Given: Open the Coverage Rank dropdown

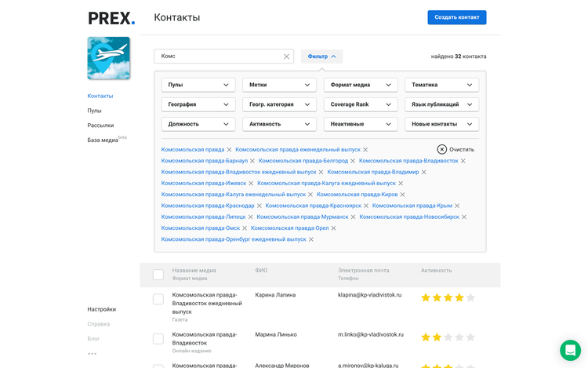Looking at the screenshot, I should pos(361,104).
